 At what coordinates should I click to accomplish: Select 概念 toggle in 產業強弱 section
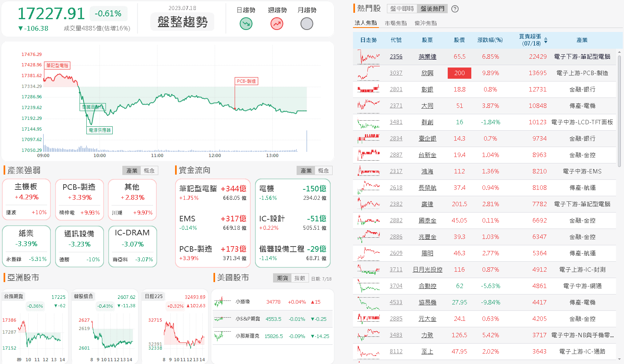tap(149, 171)
